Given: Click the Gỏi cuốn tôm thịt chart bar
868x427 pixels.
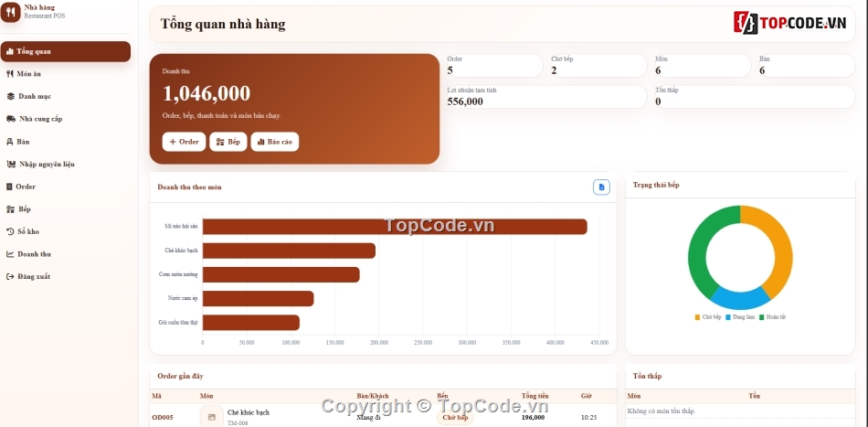Looking at the screenshot, I should (250, 323).
